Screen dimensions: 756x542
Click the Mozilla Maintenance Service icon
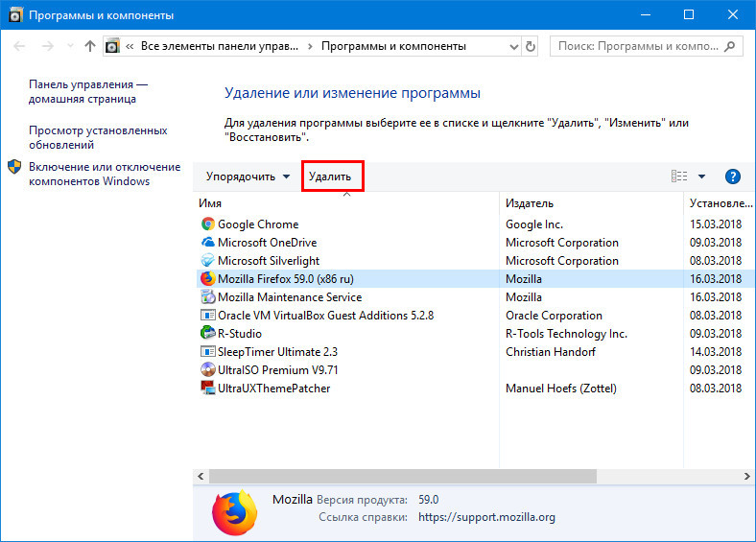click(208, 297)
